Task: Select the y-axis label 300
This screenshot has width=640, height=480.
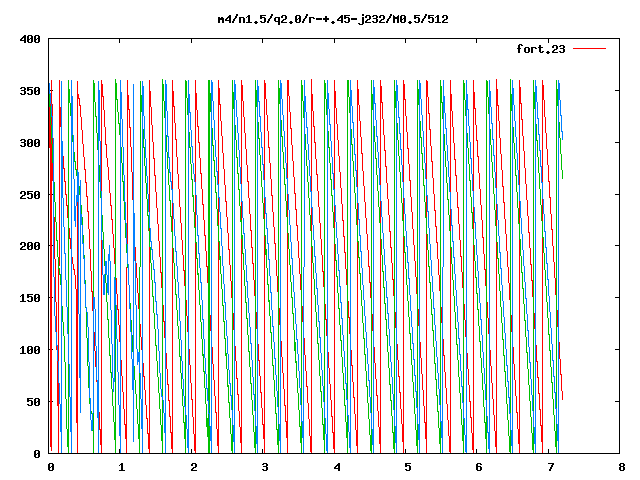Action: 30,143
